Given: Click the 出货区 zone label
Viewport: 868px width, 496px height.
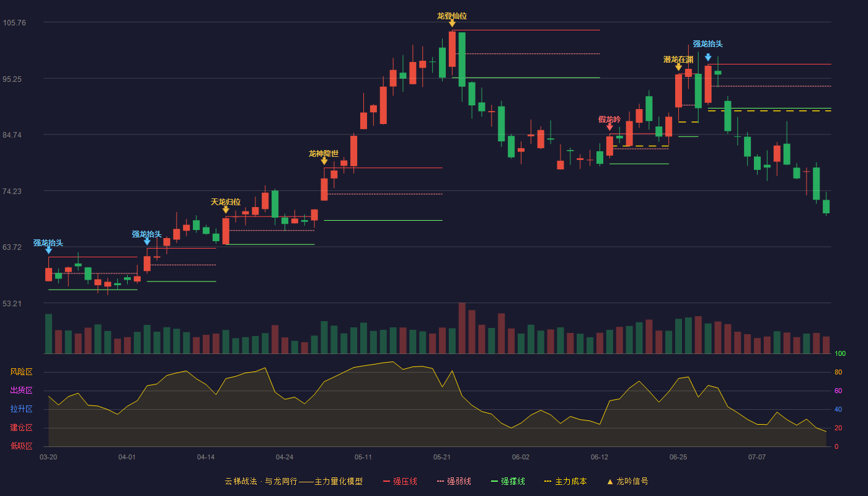Looking at the screenshot, I should 21,391.
